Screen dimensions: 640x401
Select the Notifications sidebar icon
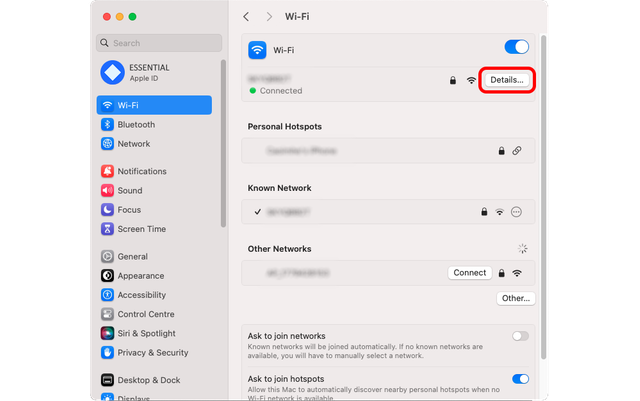(x=108, y=172)
